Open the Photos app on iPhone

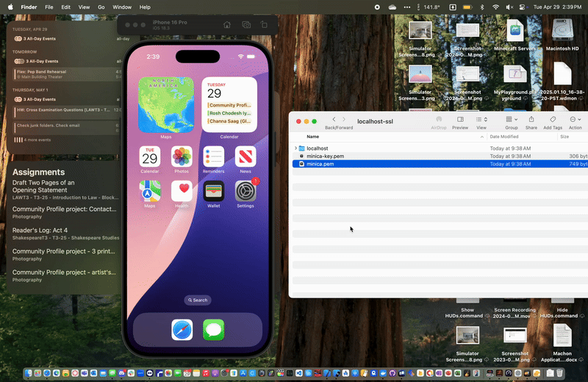tap(182, 156)
